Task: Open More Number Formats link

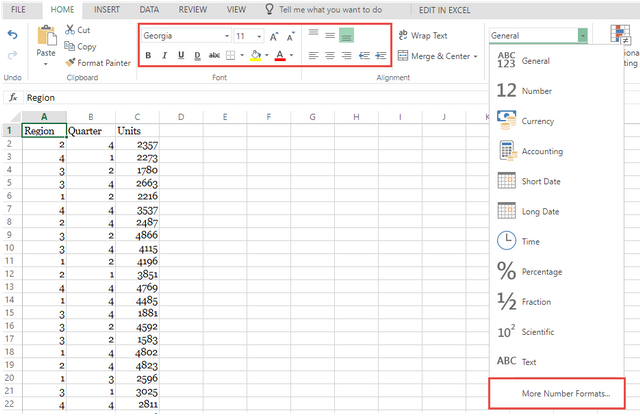Action: pyautogui.click(x=566, y=394)
